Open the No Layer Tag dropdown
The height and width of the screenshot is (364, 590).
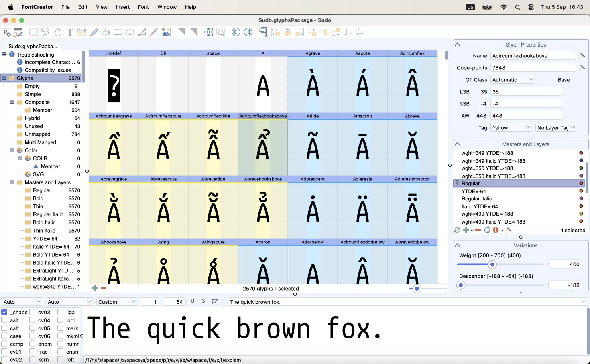pyautogui.click(x=556, y=127)
